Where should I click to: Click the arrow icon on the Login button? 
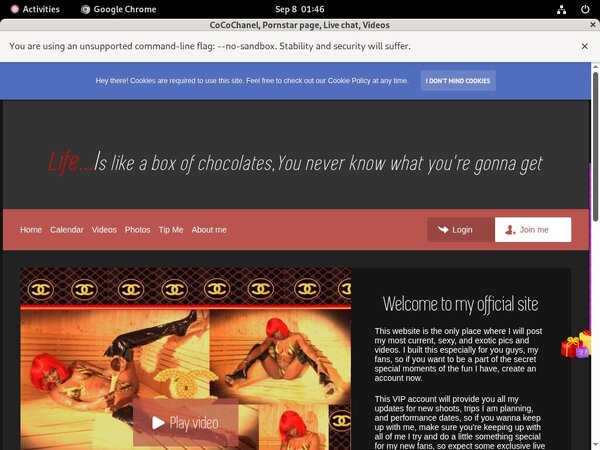point(442,230)
